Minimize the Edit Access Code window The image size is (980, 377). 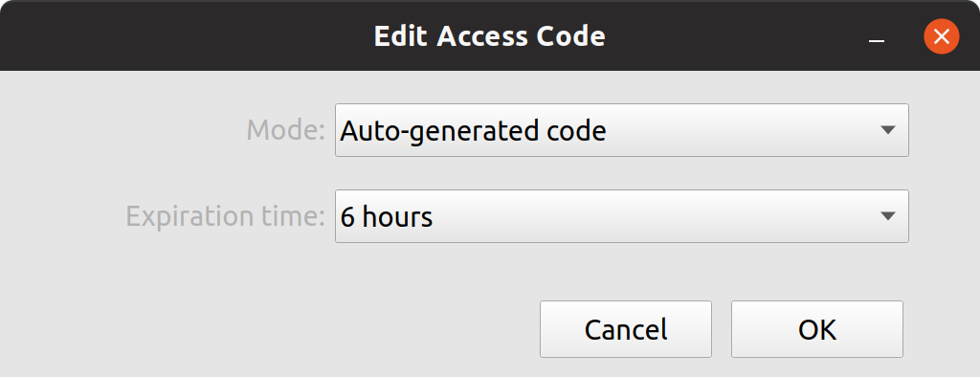click(x=877, y=37)
